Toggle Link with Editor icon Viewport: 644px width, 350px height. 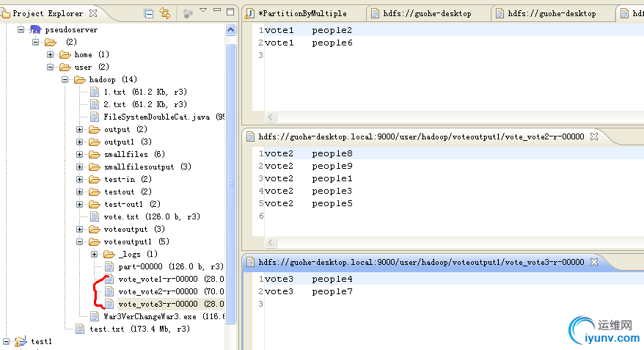point(165,13)
